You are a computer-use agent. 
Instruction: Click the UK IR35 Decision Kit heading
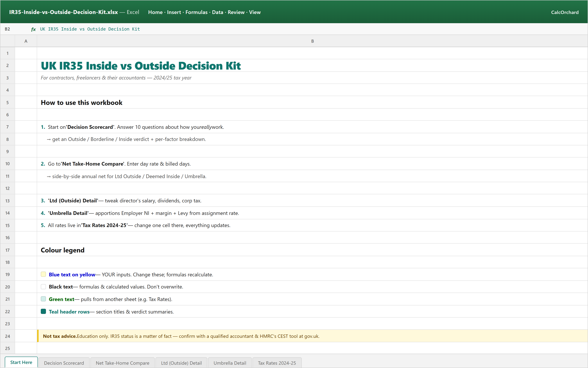coord(141,66)
